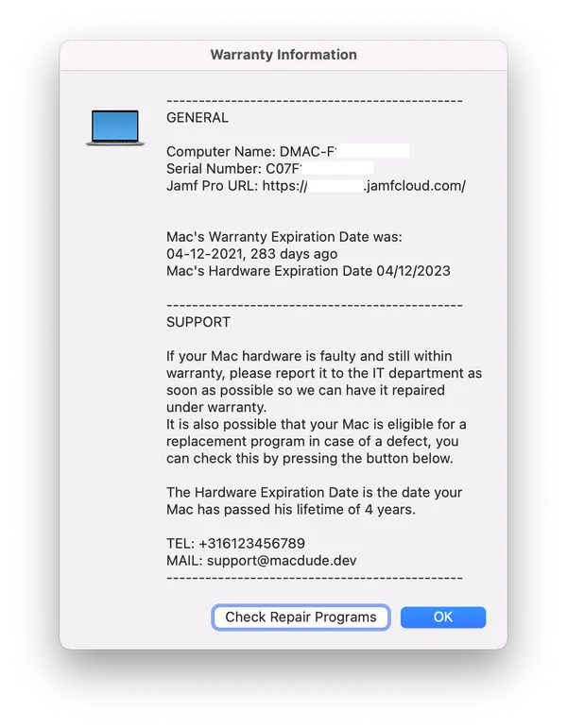
Task: Click the dashed separator above GENERAL
Action: pyautogui.click(x=315, y=101)
